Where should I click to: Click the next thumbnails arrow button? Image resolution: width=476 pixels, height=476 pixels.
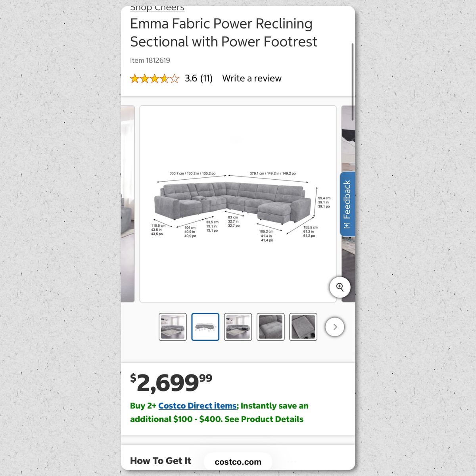[x=335, y=327]
